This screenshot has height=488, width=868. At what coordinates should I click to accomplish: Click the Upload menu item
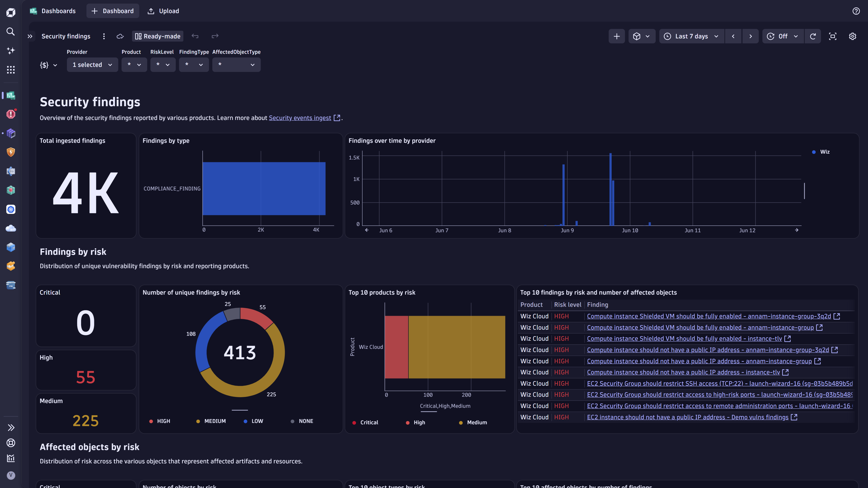click(163, 11)
